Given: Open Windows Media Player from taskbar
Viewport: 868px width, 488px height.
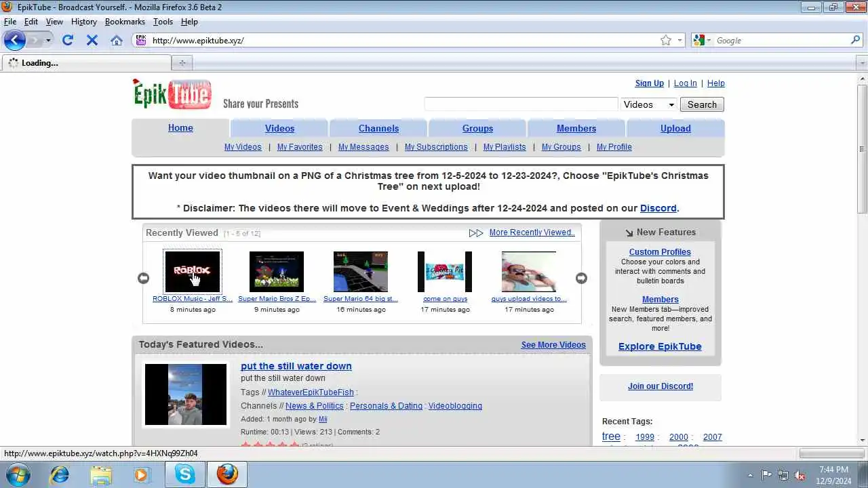Looking at the screenshot, I should click(141, 474).
